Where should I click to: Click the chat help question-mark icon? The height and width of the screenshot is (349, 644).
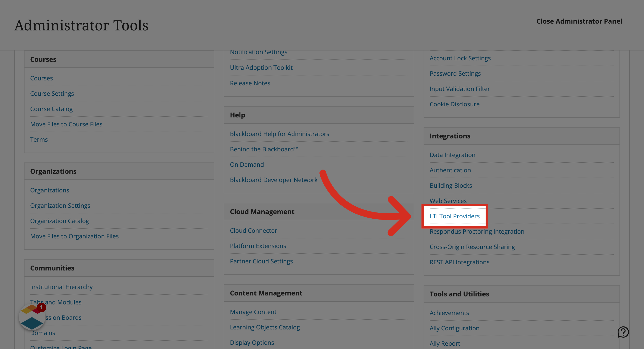point(623,332)
